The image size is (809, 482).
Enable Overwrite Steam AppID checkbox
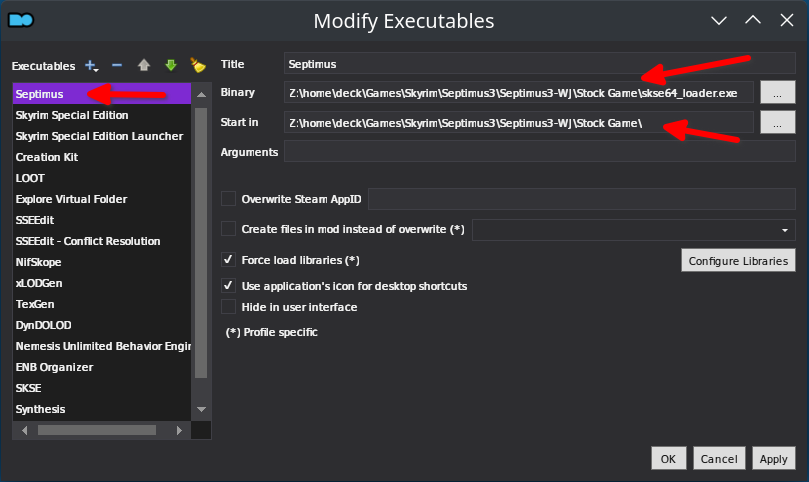pyautogui.click(x=228, y=199)
